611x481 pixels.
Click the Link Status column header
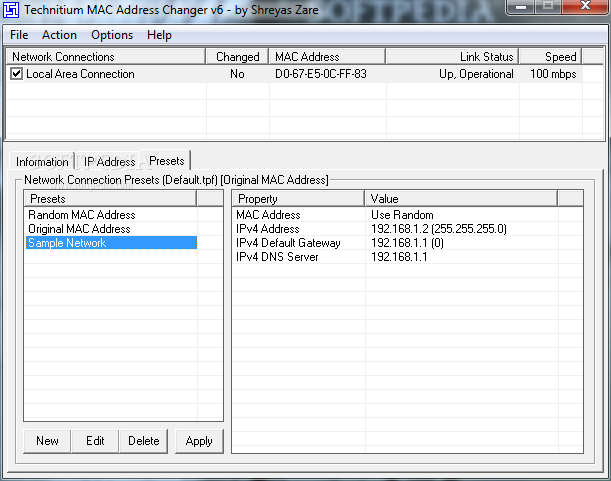click(452, 57)
